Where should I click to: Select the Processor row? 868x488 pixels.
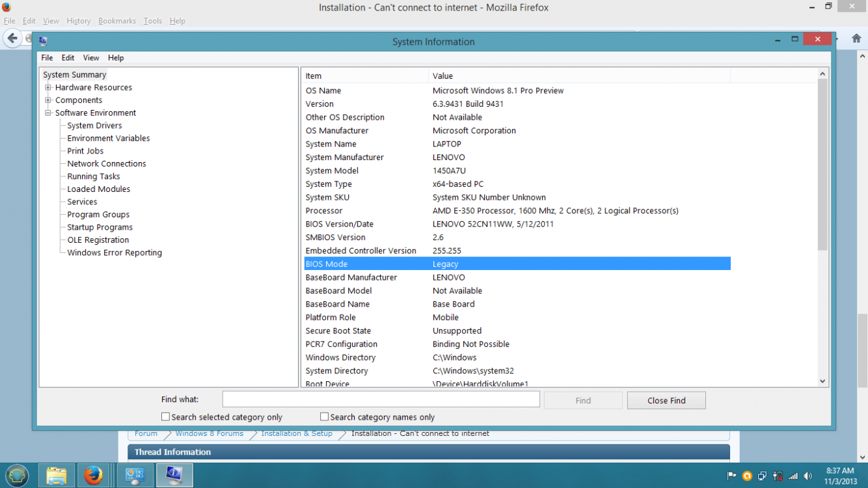[517, 211]
